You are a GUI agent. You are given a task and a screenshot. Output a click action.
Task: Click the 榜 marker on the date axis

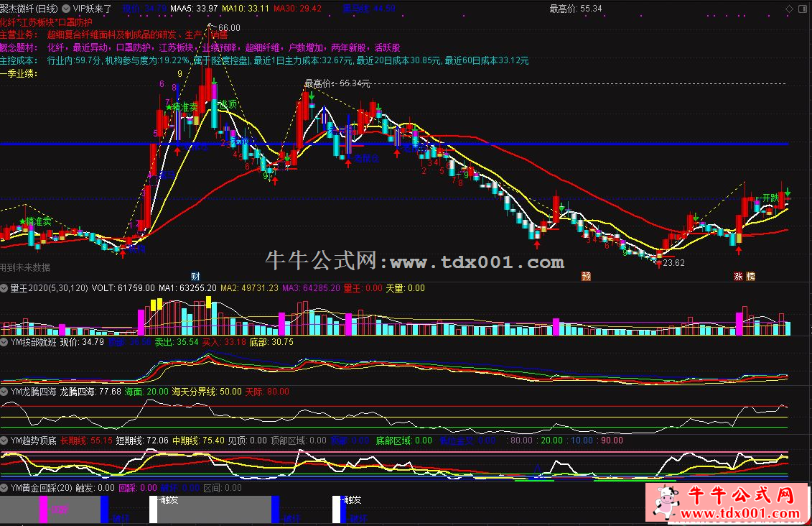tap(750, 276)
